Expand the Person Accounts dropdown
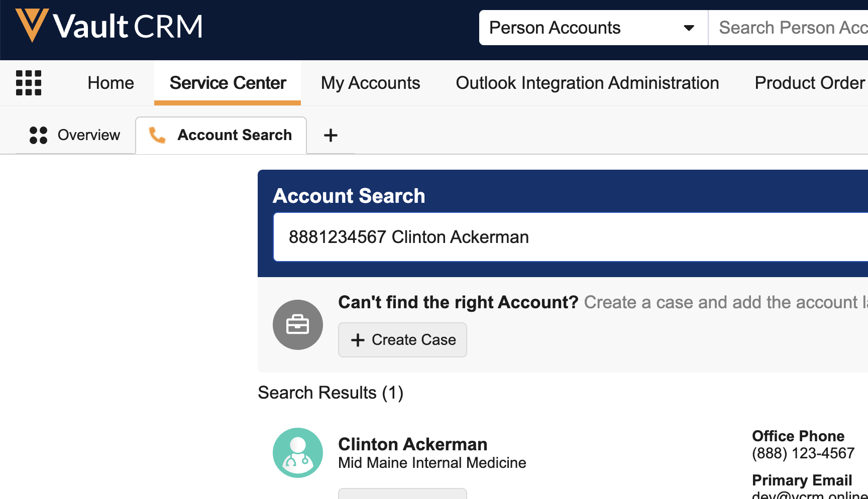The height and width of the screenshot is (499, 868). 689,28
